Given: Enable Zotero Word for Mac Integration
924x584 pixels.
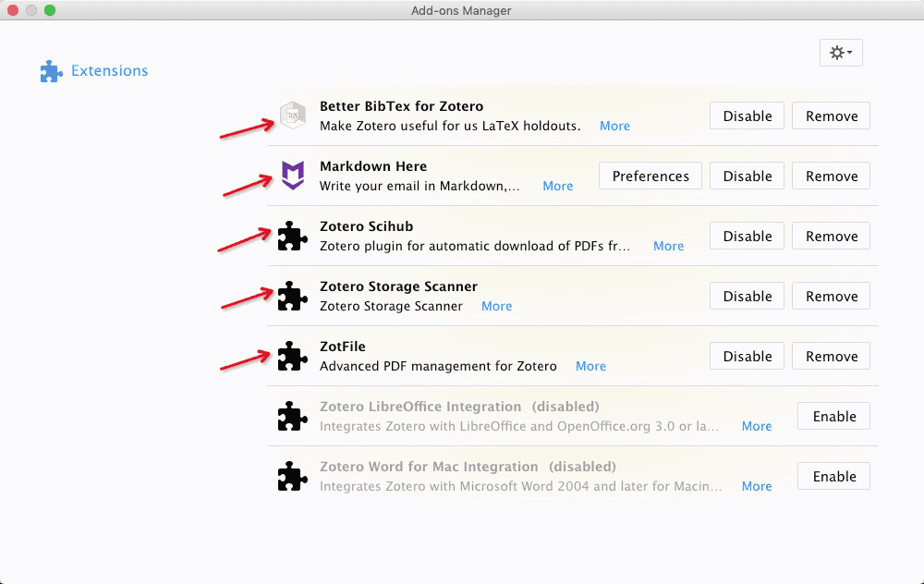Looking at the screenshot, I should click(x=833, y=477).
